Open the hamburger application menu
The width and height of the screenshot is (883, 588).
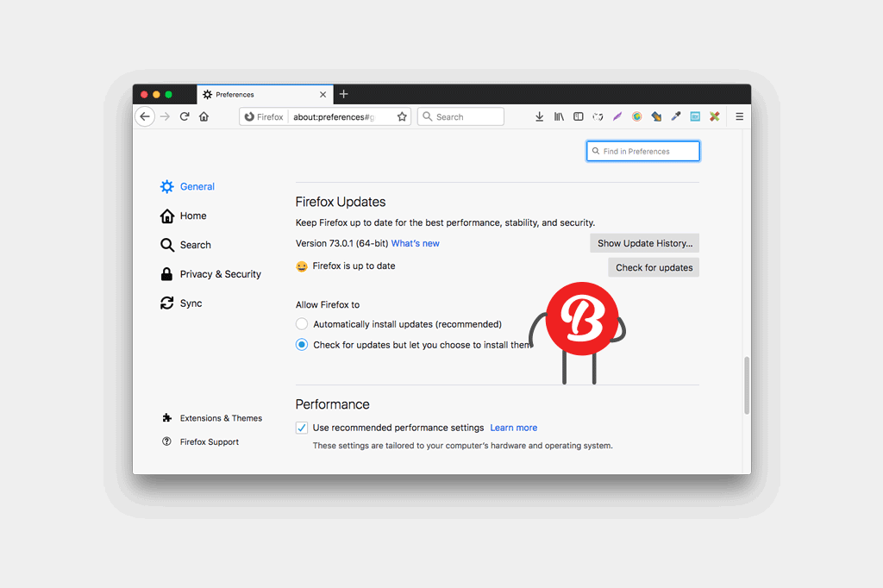coord(739,116)
